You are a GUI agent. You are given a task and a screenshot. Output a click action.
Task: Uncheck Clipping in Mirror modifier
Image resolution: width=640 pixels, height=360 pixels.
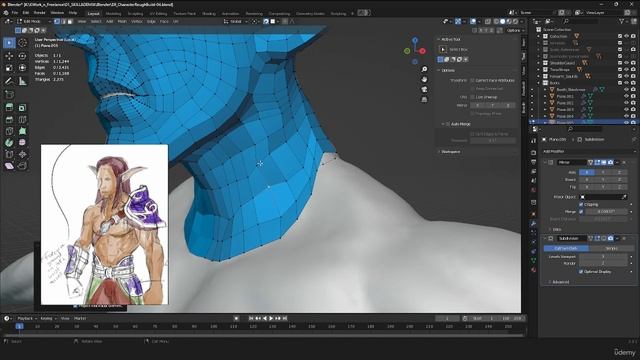(x=581, y=204)
